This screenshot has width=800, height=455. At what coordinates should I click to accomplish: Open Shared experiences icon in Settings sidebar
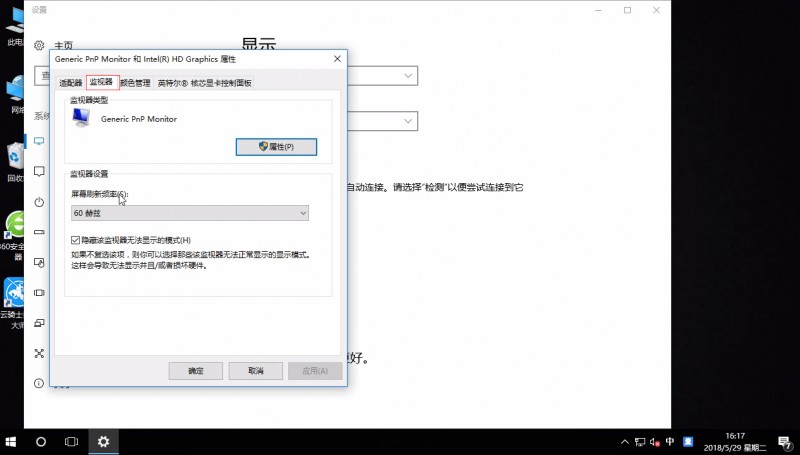[39, 353]
